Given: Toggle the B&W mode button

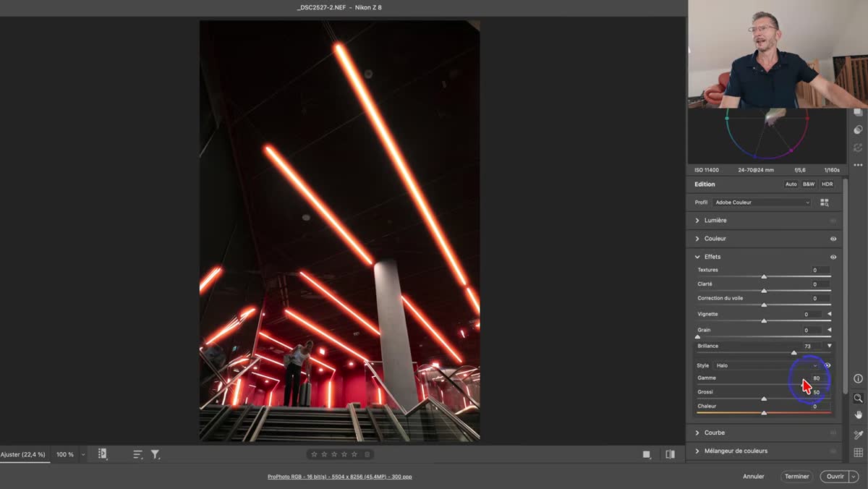Looking at the screenshot, I should click(x=809, y=184).
